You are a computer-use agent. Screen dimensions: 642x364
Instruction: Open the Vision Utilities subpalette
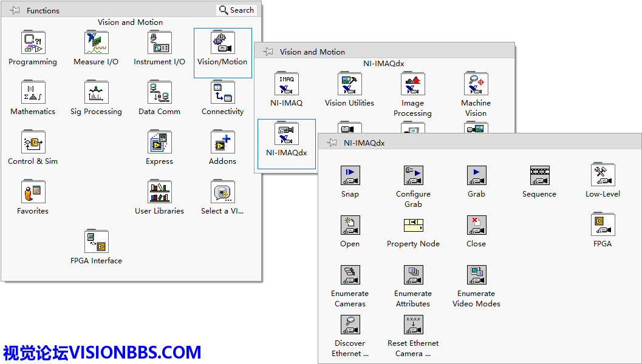349,84
